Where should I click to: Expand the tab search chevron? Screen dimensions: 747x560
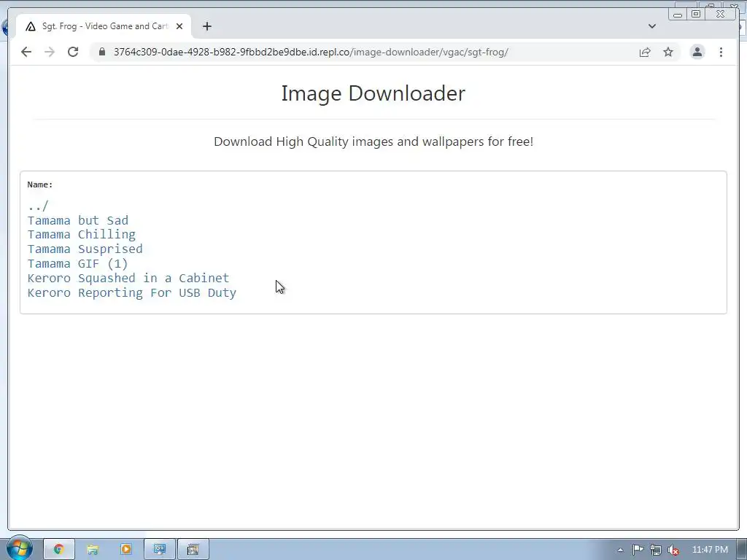[x=651, y=26]
